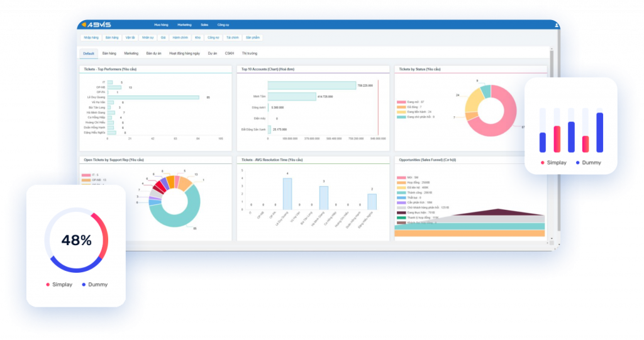Click the Tài chính button

(233, 38)
